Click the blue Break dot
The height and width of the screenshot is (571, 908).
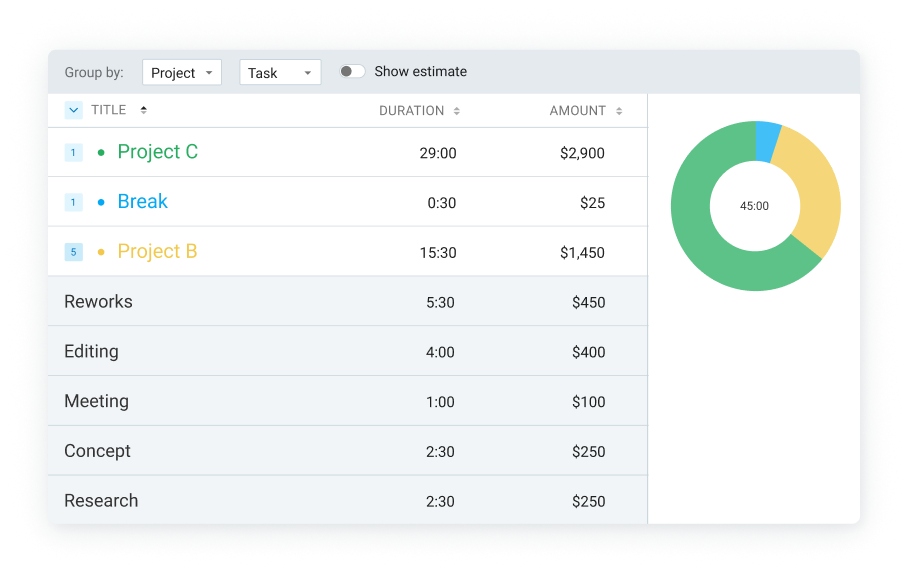(101, 203)
